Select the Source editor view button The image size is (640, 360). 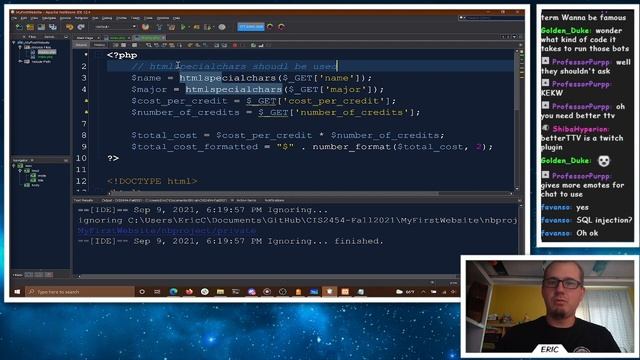(x=81, y=45)
